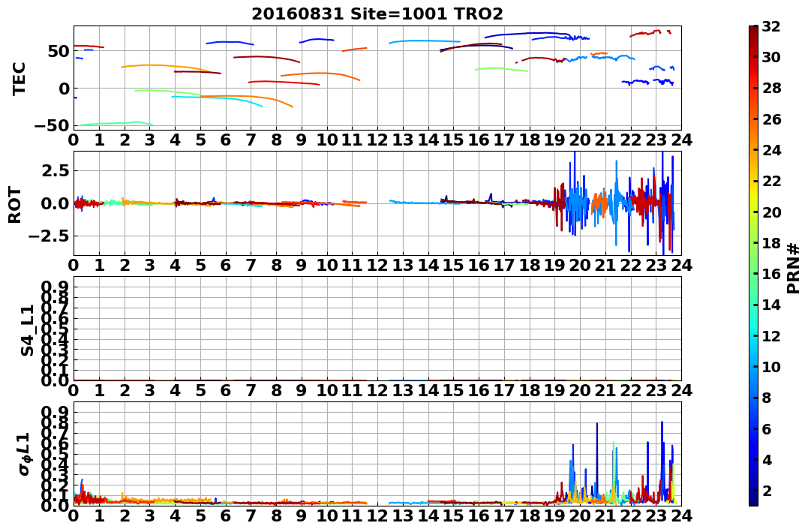Click colorbar tick label 6

767,428
